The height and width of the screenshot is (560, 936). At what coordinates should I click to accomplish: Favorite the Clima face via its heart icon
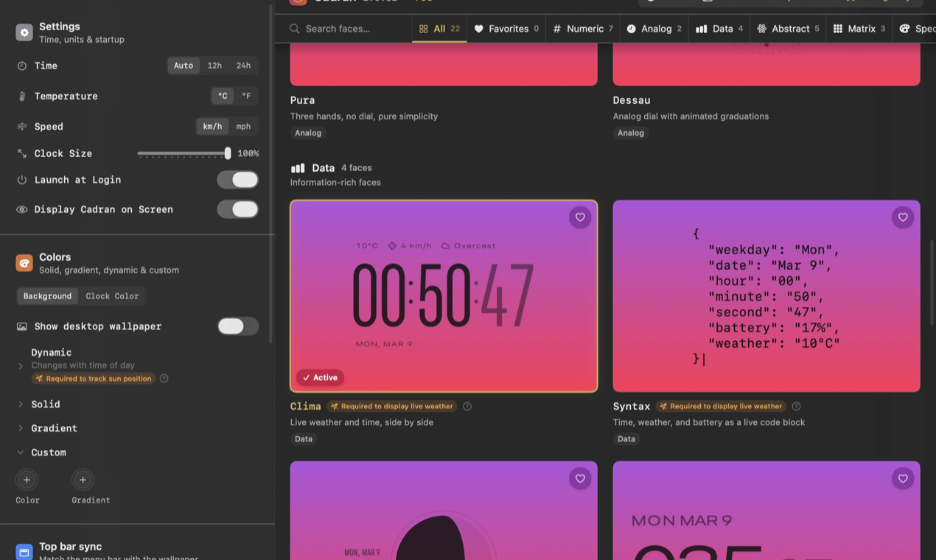coord(580,217)
